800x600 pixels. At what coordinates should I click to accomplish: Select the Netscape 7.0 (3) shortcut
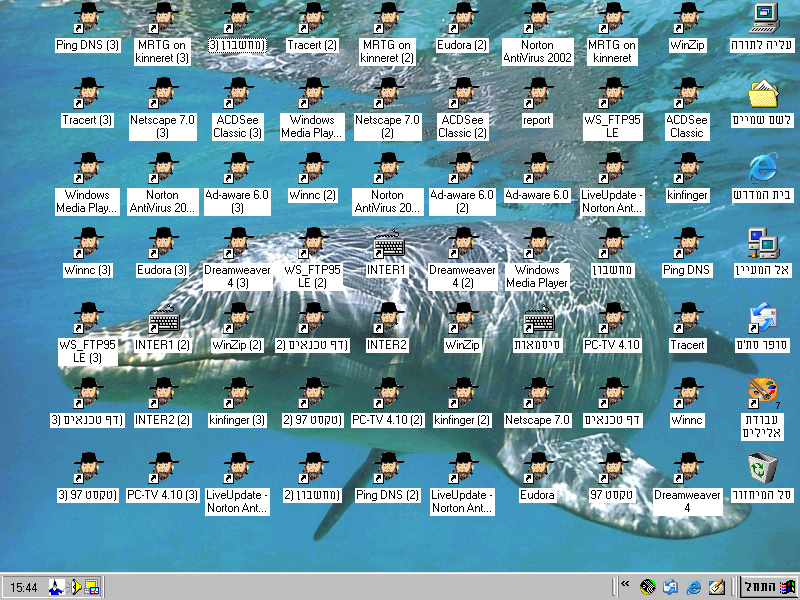162,109
